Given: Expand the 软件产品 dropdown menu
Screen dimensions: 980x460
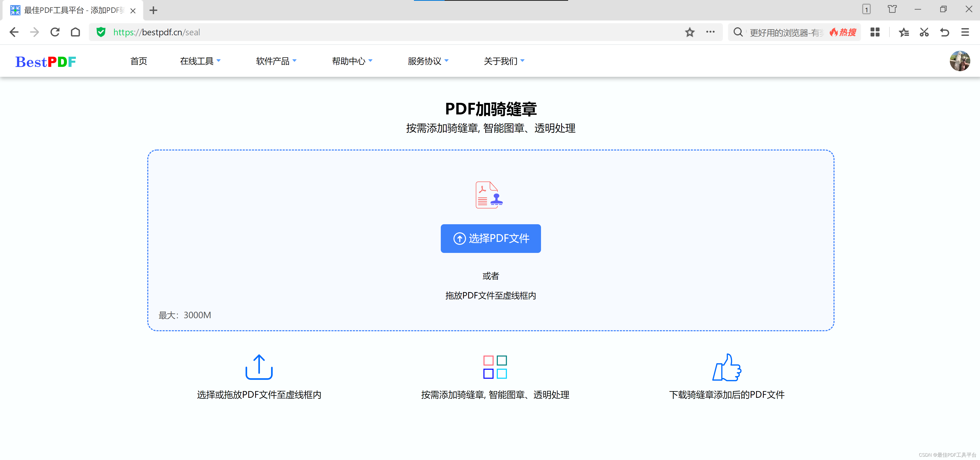Looking at the screenshot, I should (276, 61).
